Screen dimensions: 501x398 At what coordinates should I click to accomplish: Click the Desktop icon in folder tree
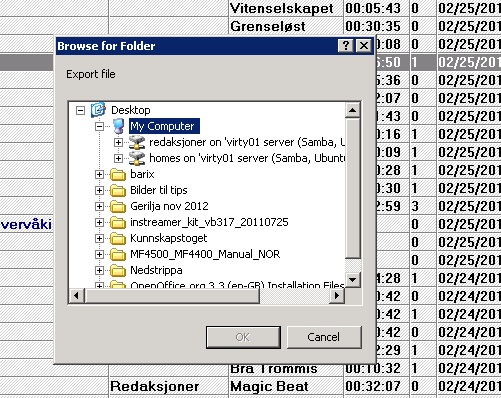(x=98, y=110)
